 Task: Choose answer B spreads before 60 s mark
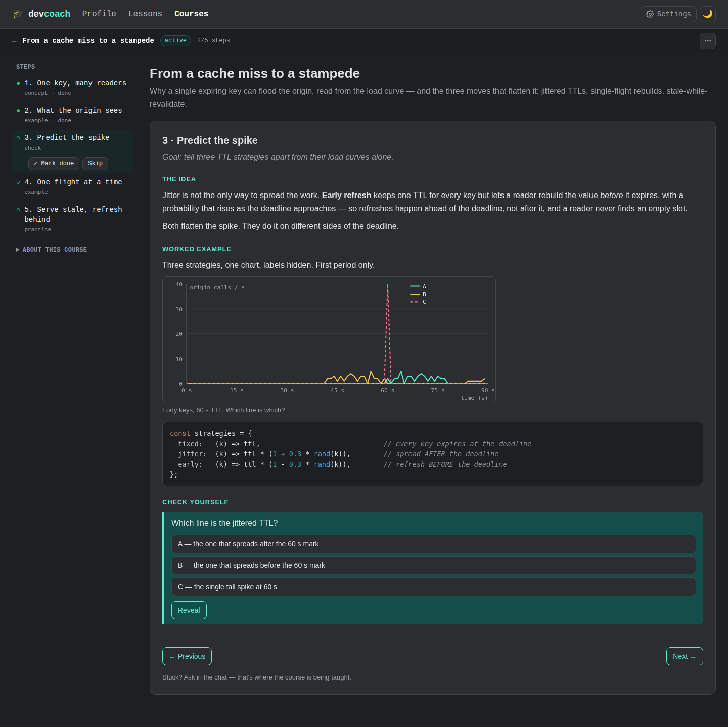coord(433,565)
